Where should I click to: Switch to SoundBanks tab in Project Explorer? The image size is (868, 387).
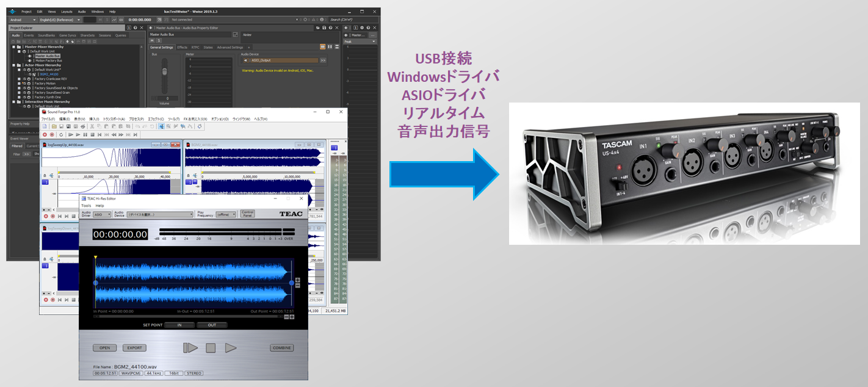(x=46, y=35)
